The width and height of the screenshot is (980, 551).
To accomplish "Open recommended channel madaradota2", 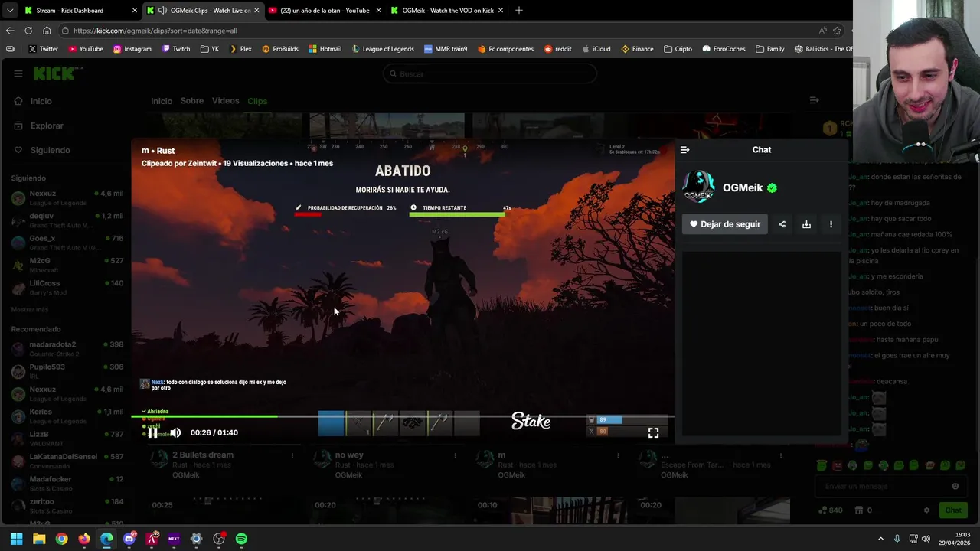I will tap(67, 348).
